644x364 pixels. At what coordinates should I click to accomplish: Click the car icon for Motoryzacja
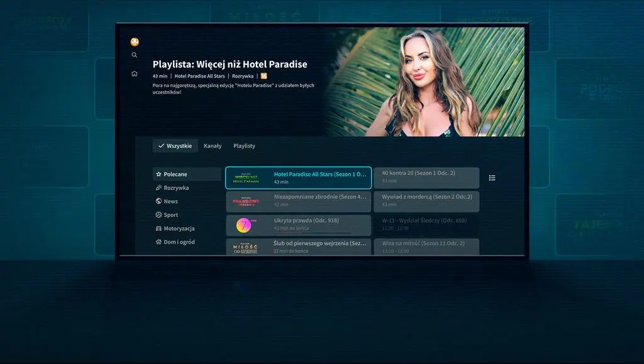coord(158,228)
